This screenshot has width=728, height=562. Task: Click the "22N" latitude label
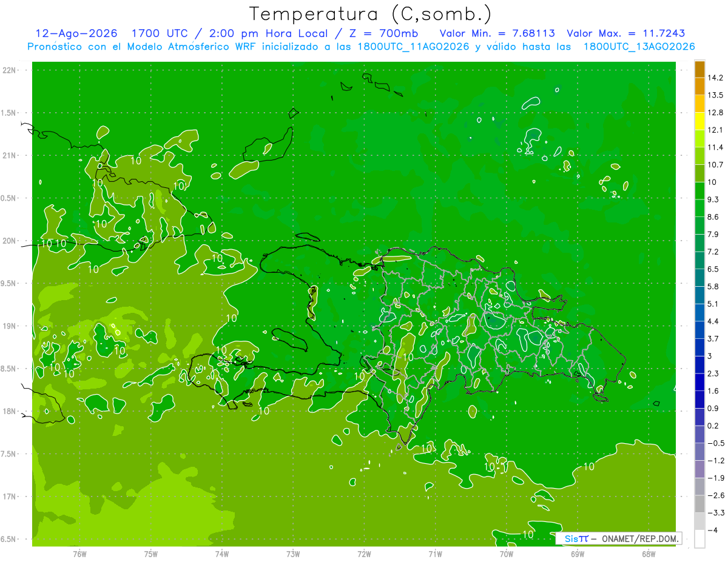(10, 70)
